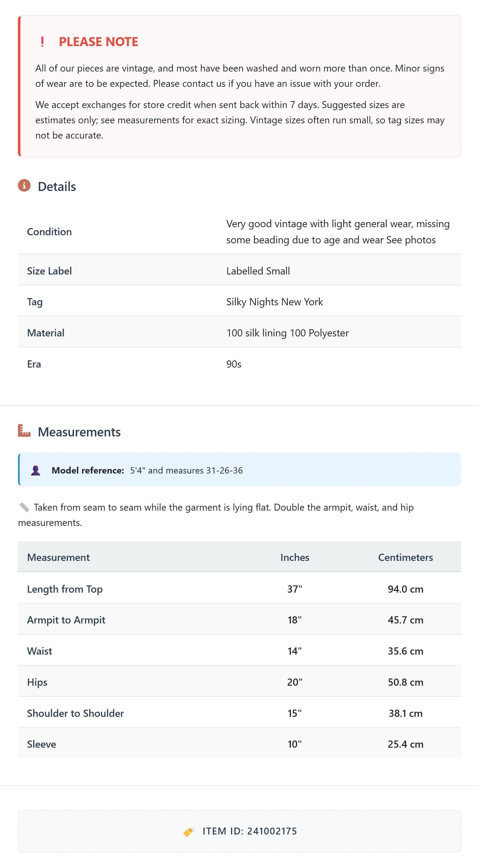The height and width of the screenshot is (868, 479).
Task: Click the small ruler emoji before 'Taken from seam'
Action: [24, 507]
